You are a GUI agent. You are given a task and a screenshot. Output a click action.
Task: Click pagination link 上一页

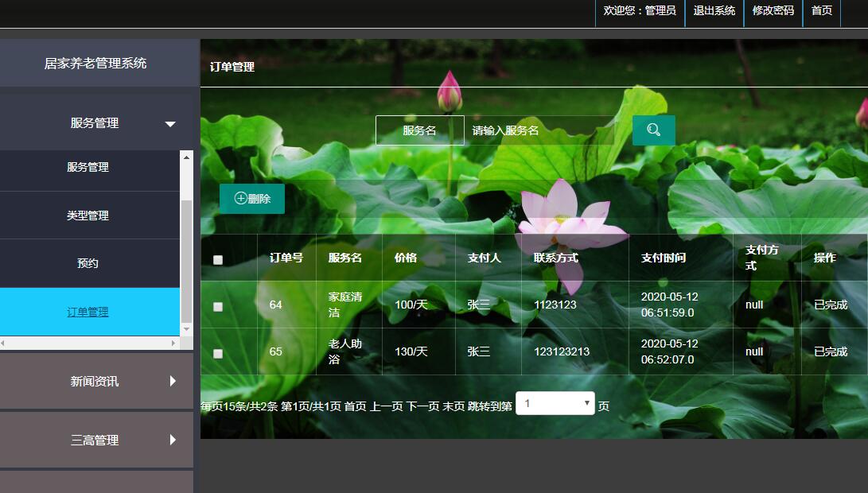coord(387,406)
